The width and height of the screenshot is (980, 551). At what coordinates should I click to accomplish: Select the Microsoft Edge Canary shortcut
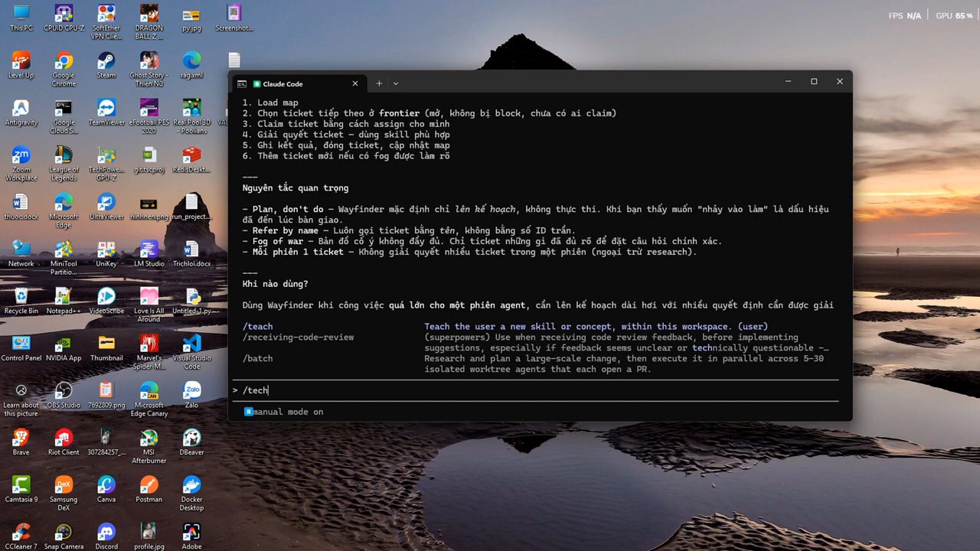pyautogui.click(x=149, y=399)
